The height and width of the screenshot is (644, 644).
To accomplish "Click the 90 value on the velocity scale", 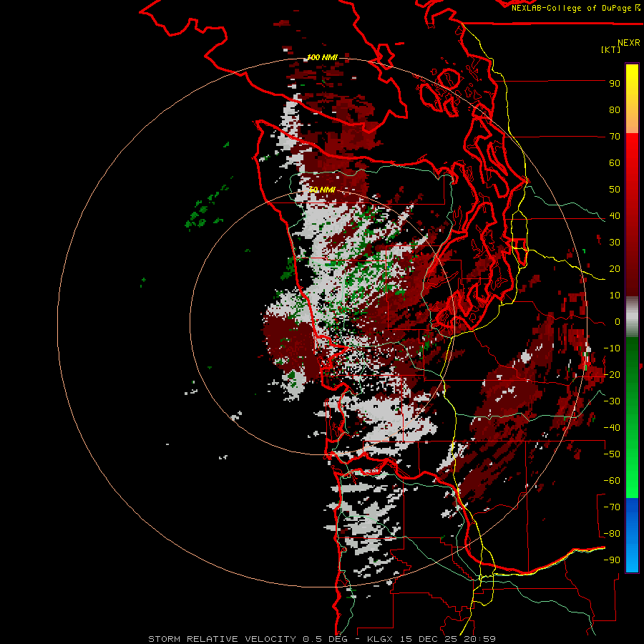I will [615, 84].
